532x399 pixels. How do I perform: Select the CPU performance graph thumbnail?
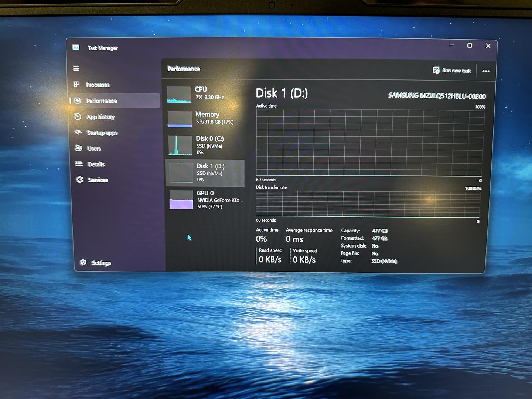pos(179,95)
